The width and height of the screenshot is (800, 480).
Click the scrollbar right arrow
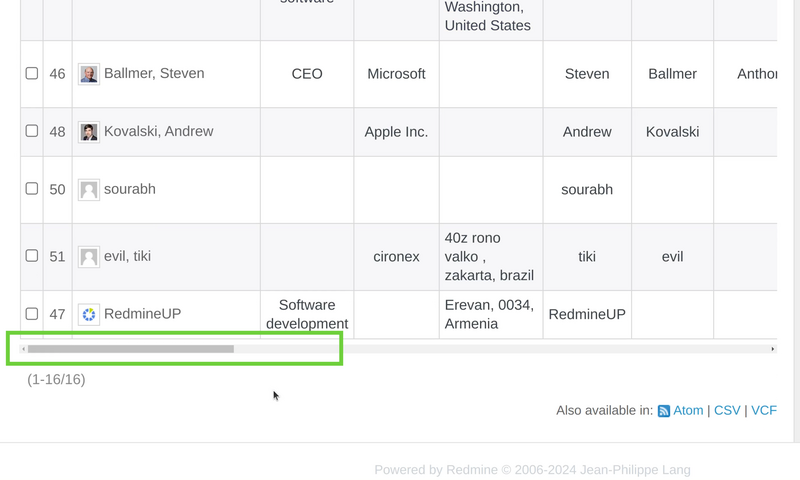(x=773, y=349)
